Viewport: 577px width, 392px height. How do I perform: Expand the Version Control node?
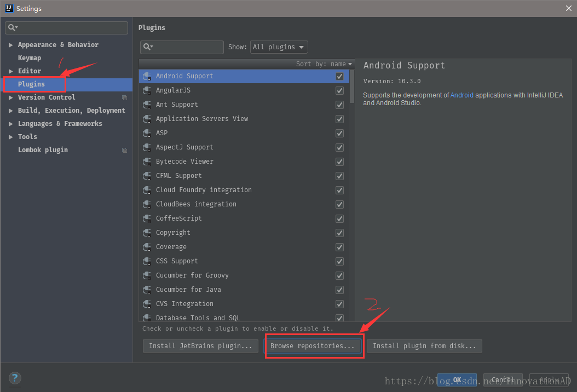click(10, 97)
